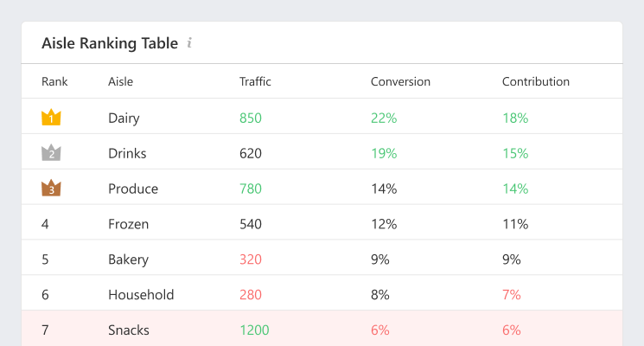The image size is (644, 346).
Task: Click the bronze rank 3 crown icon
Action: click(x=51, y=188)
